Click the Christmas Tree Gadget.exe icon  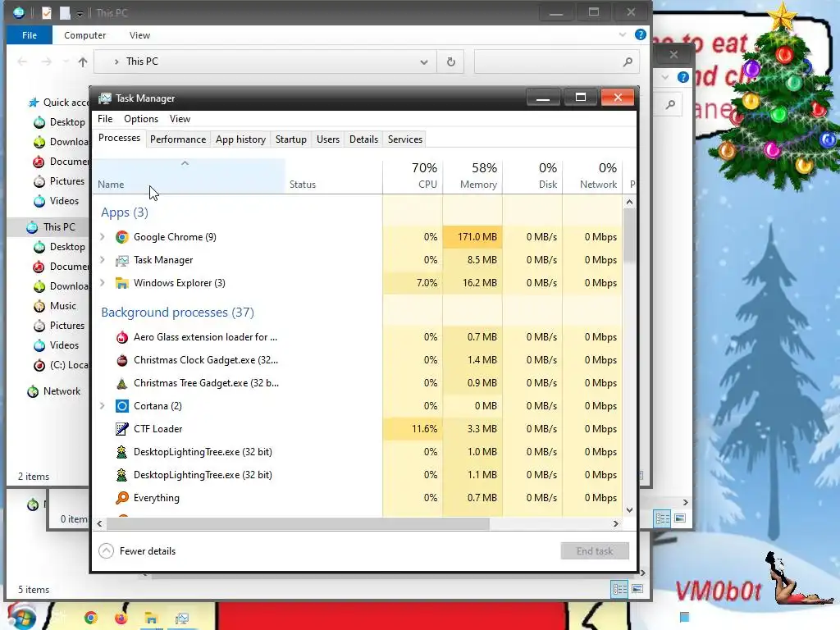coord(122,383)
